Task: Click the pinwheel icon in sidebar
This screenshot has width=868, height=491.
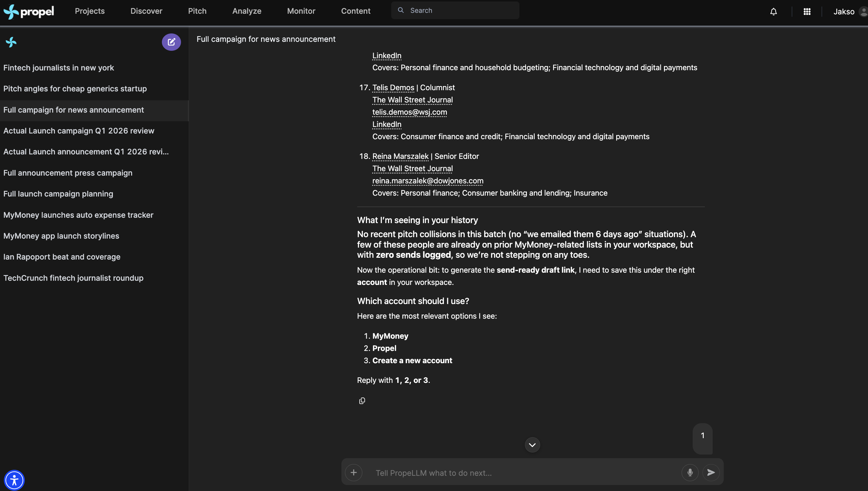Action: click(11, 42)
